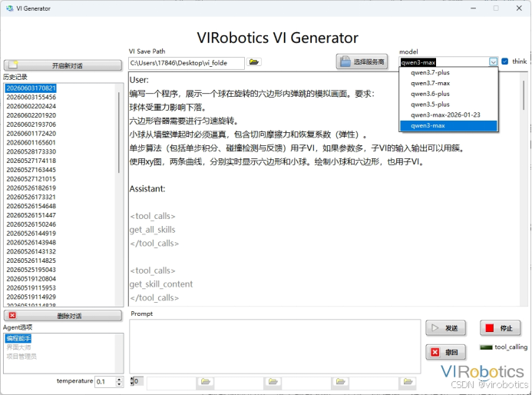Viewport: 532px width, 395px height.
Task: Click the tool_calling indicator LED
Action: click(486, 347)
